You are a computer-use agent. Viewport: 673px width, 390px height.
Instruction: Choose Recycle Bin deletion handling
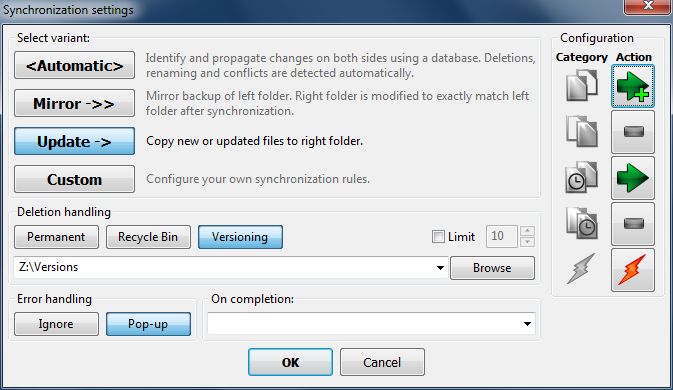click(x=148, y=237)
